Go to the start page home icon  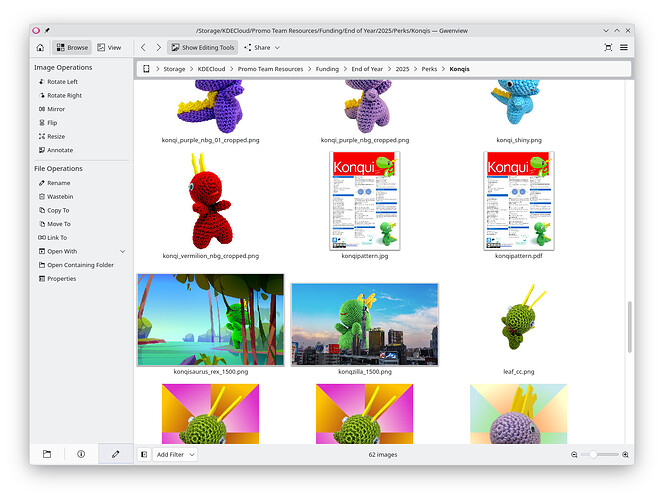pos(40,47)
